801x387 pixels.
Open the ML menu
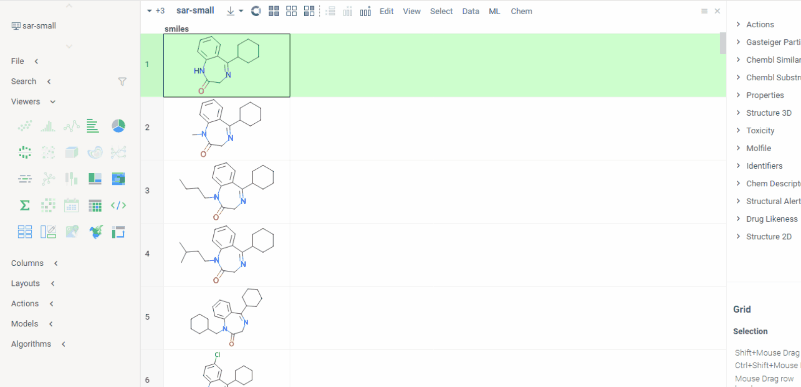pyautogui.click(x=494, y=11)
